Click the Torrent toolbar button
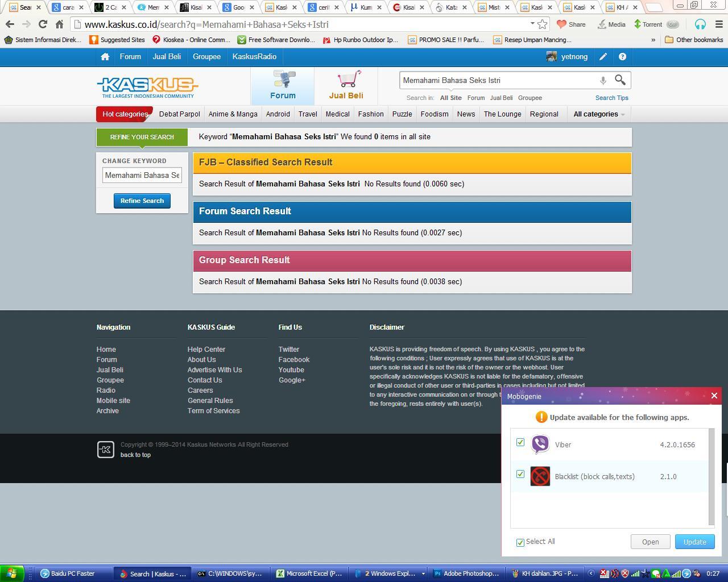Screen dimensions: 728x582 pyautogui.click(x=648, y=24)
